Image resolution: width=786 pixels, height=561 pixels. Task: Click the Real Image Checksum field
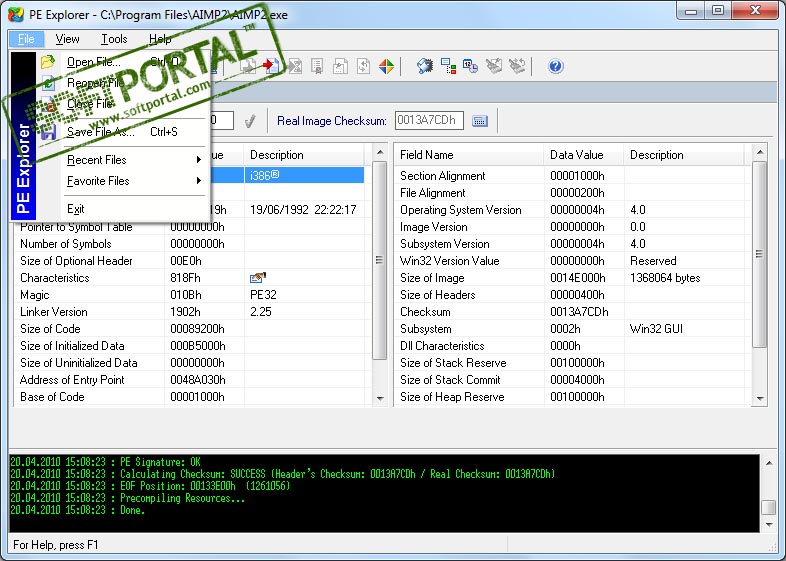coord(429,120)
